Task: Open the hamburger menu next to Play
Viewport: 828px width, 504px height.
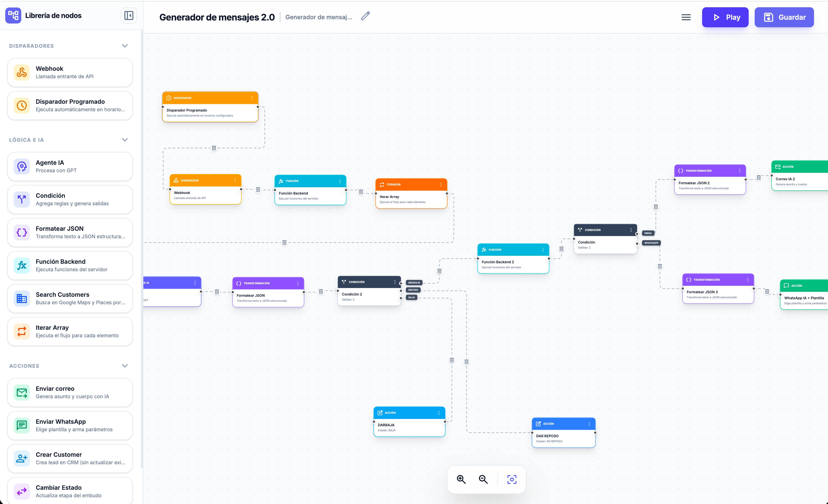Action: [x=686, y=17]
